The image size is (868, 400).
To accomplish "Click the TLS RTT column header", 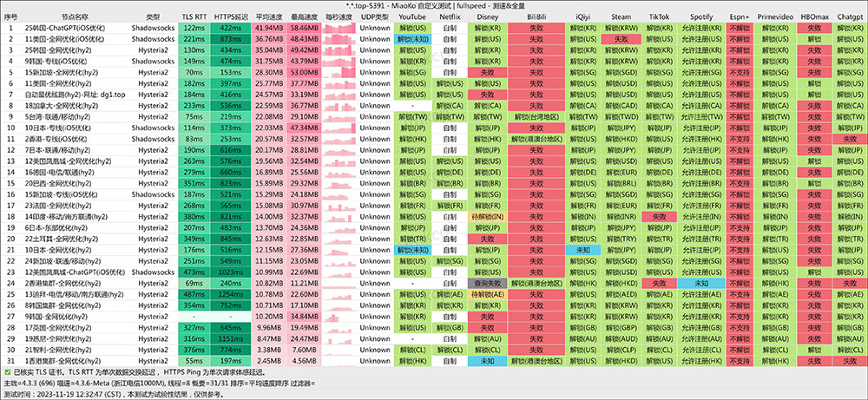I will point(194,17).
